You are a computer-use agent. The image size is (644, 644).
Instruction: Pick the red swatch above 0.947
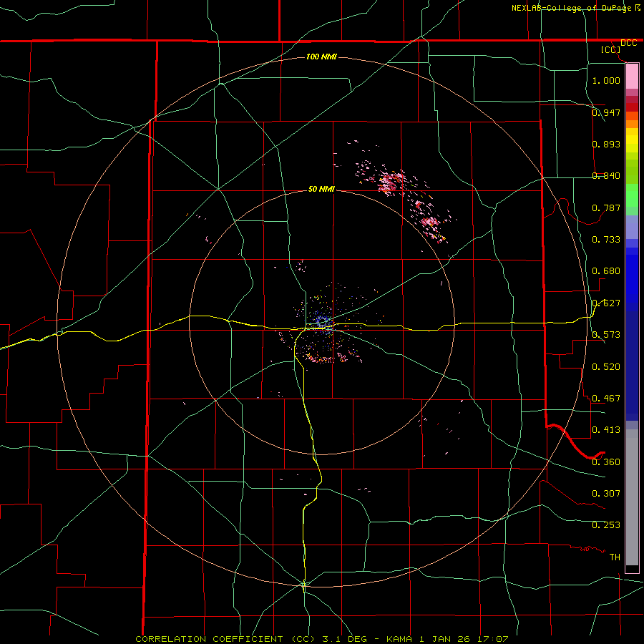tap(632, 107)
